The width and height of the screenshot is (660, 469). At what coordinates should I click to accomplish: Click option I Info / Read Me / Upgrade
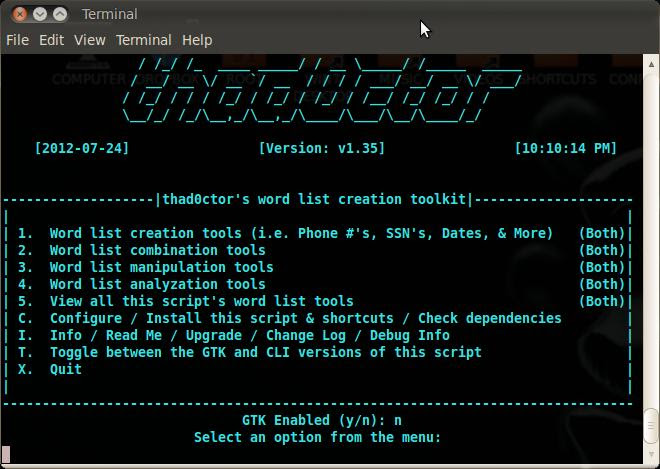pos(234,335)
